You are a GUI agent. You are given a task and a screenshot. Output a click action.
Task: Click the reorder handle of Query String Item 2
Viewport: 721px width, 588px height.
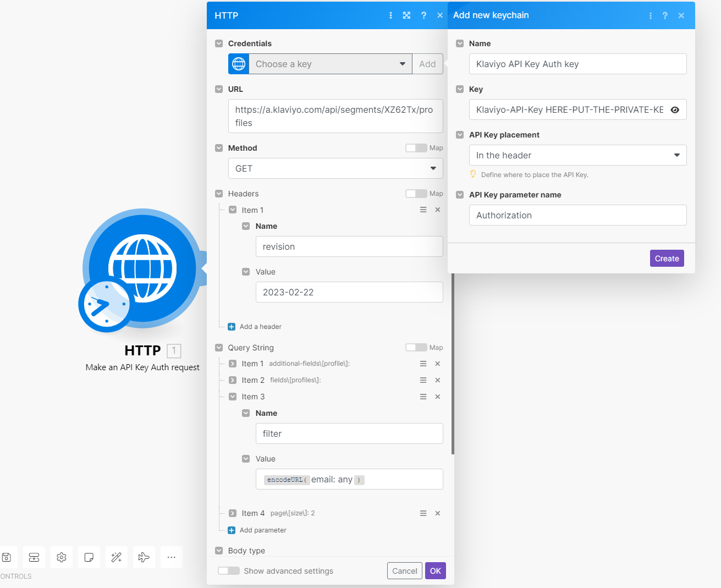[x=423, y=380]
